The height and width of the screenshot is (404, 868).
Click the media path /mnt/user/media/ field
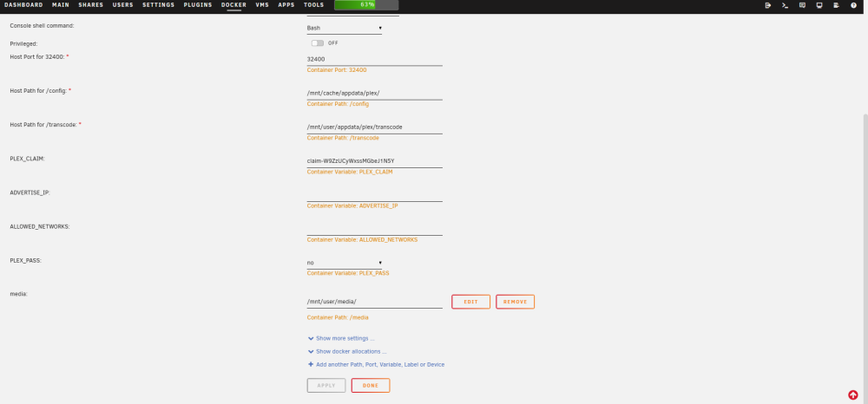(374, 302)
